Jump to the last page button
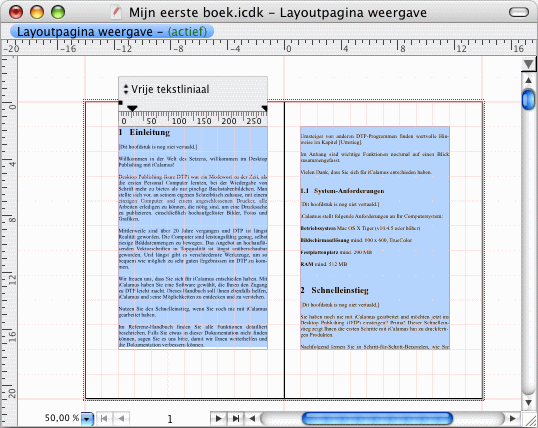This screenshot has height=428, width=538. (235, 418)
